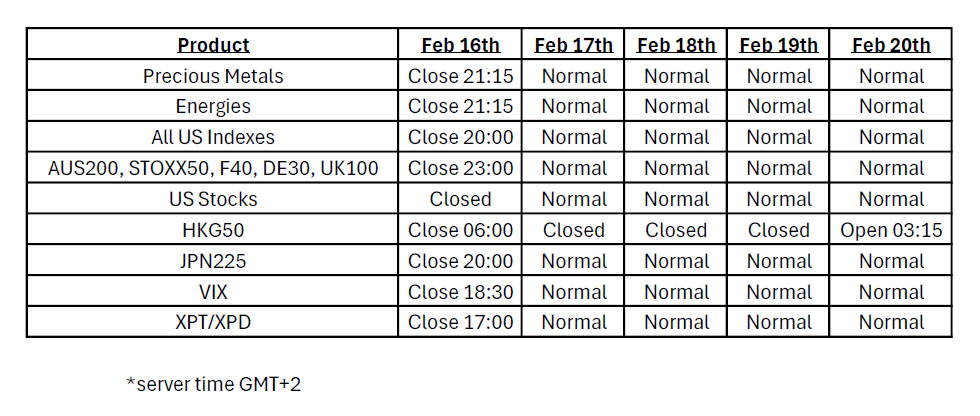Click the JPN225 row label

213,261
